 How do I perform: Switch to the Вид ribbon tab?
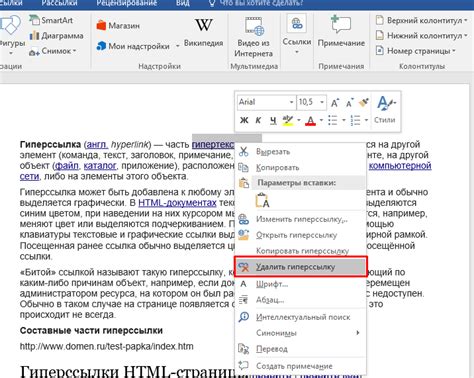pos(183,3)
